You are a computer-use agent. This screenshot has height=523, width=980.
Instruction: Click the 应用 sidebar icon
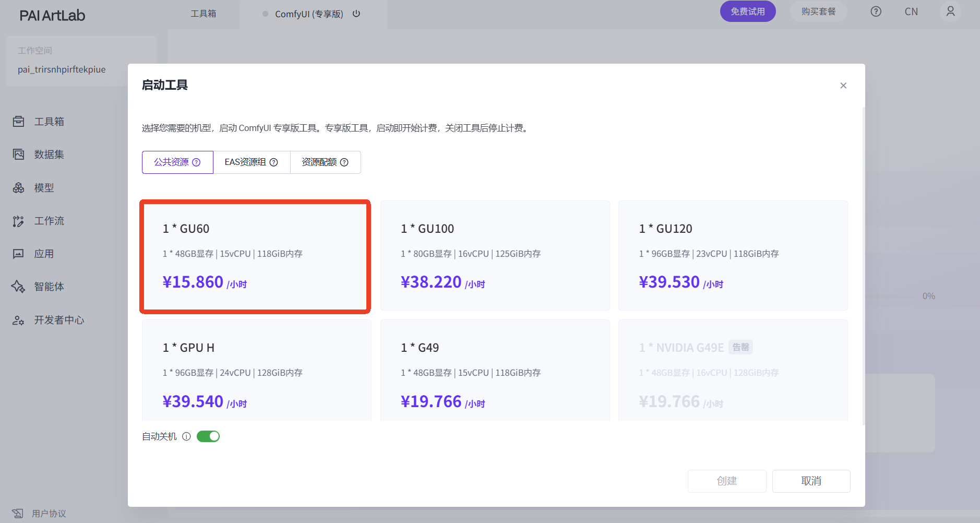[19, 254]
